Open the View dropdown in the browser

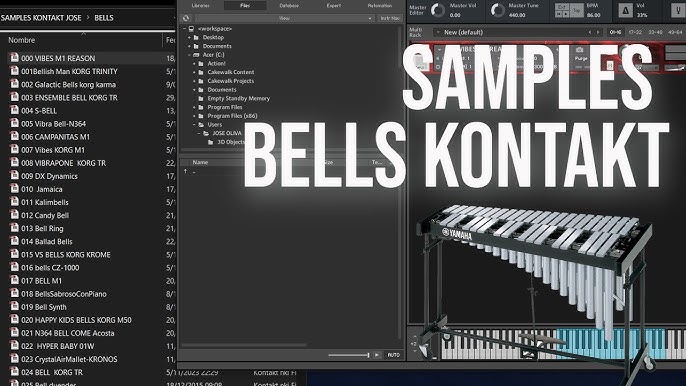(285, 18)
